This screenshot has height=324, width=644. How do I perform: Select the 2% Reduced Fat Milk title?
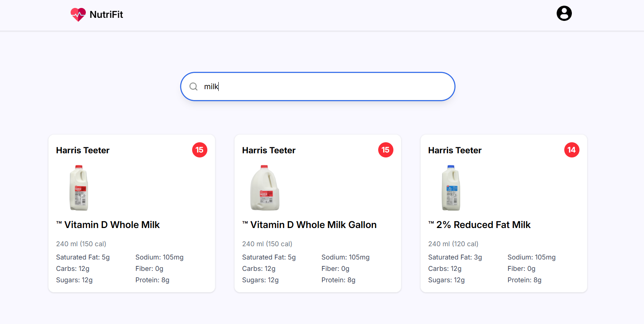click(x=480, y=225)
